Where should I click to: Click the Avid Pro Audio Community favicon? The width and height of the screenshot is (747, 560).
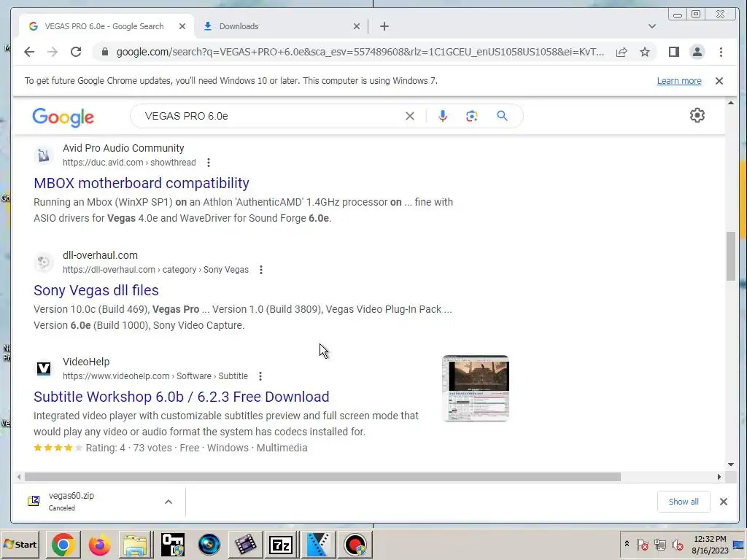(x=43, y=155)
